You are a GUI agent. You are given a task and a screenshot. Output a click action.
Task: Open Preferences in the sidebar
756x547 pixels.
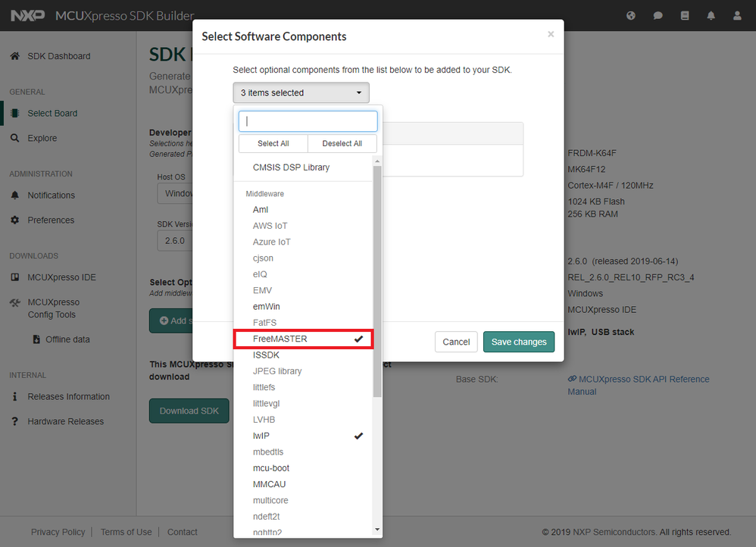[51, 220]
